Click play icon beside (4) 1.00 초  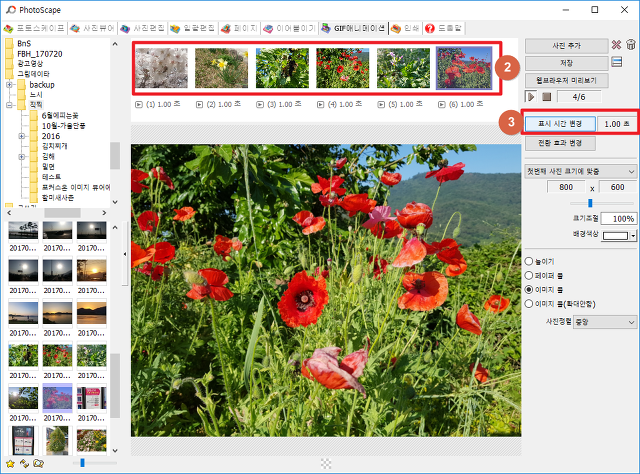pos(320,105)
